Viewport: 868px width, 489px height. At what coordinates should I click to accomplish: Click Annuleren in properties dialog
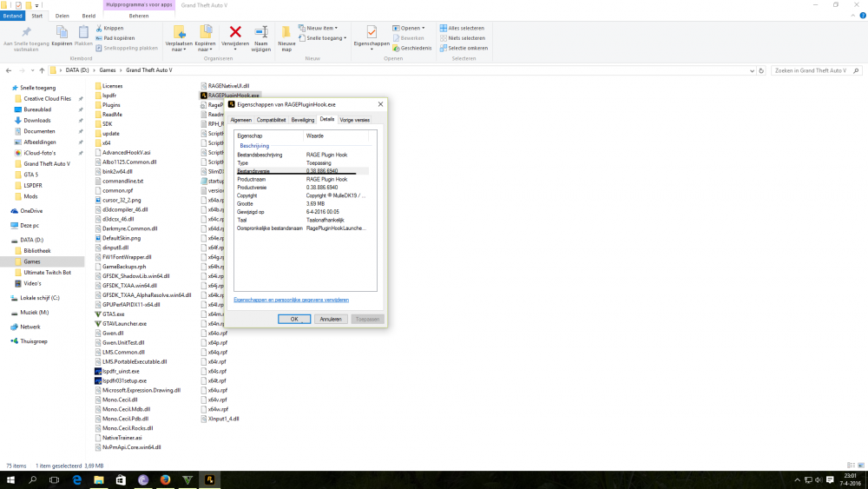[331, 319]
